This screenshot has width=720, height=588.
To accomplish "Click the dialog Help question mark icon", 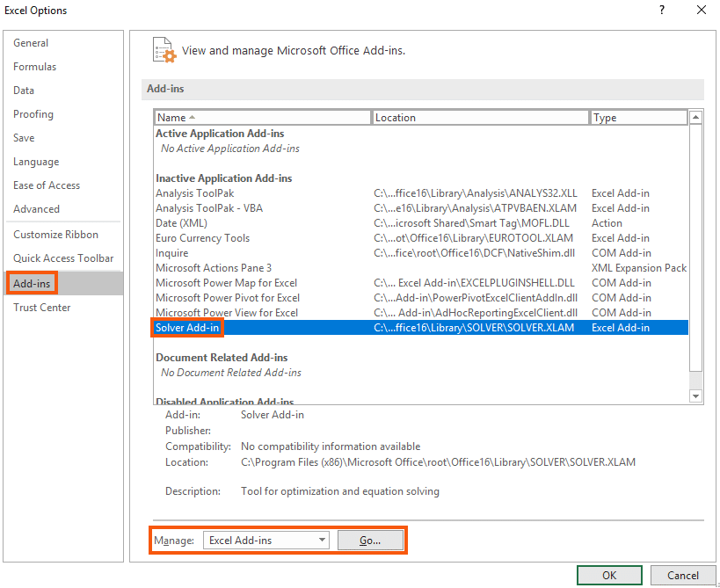I will click(661, 10).
